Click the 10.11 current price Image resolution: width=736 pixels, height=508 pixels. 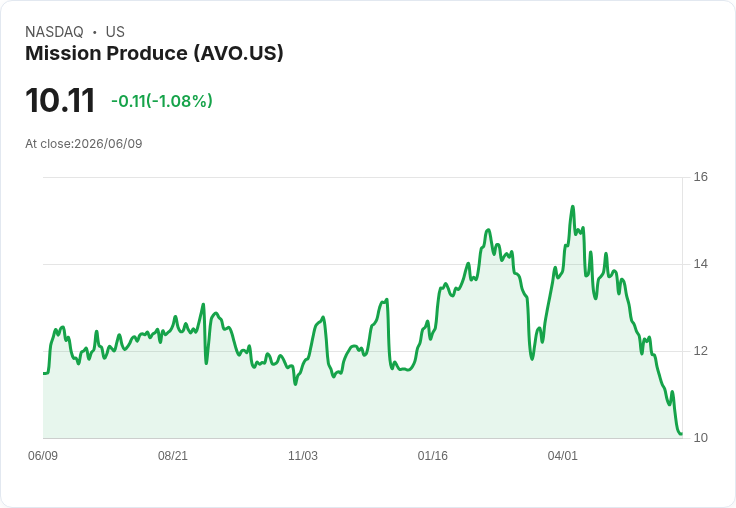pyautogui.click(x=60, y=100)
